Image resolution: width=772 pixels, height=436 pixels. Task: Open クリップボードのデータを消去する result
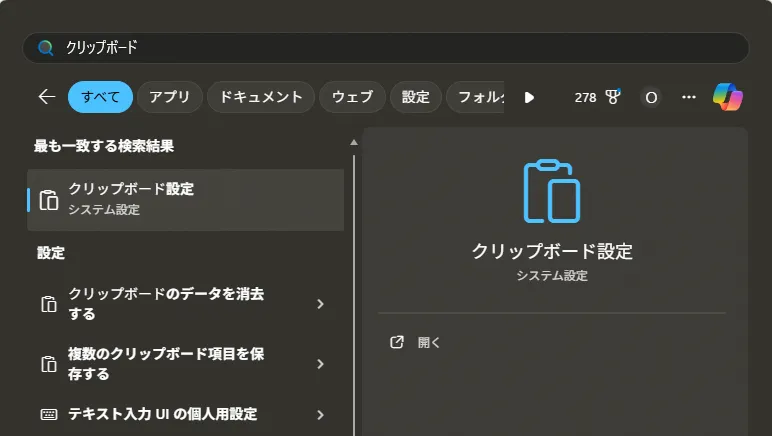pos(186,304)
